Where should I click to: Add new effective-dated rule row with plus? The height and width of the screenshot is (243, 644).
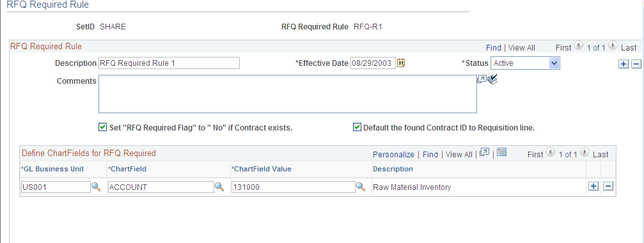click(x=624, y=63)
